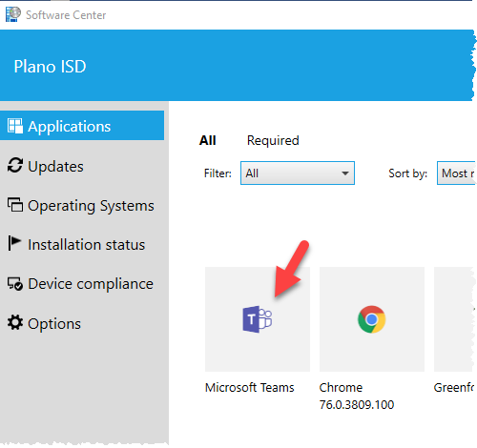Click the Microsoft Teams name label
The height and width of the screenshot is (448, 477).
(x=250, y=388)
